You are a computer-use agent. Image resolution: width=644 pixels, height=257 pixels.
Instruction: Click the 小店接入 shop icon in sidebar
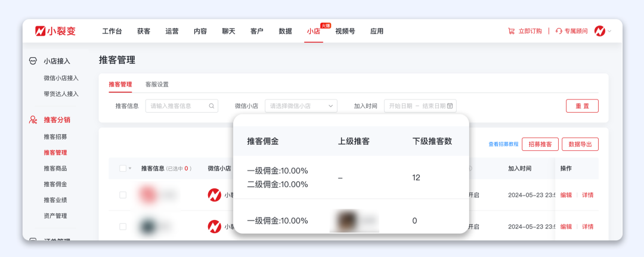[x=33, y=61]
